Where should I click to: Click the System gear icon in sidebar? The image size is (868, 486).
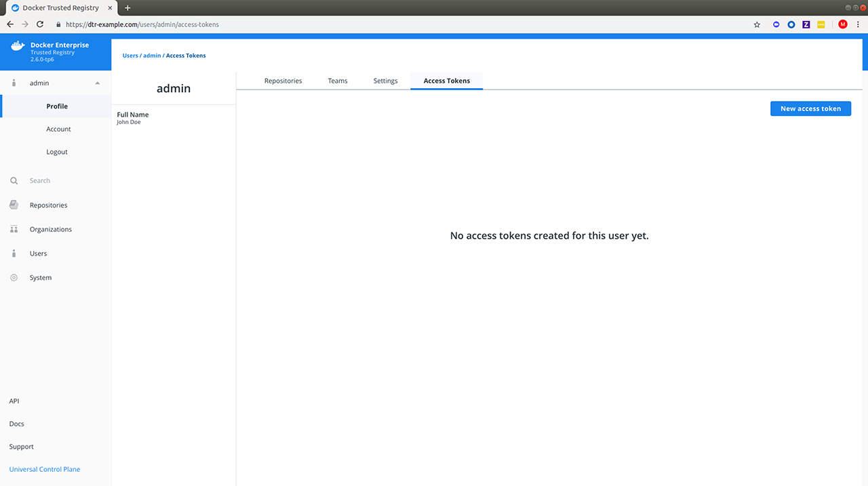pos(14,278)
